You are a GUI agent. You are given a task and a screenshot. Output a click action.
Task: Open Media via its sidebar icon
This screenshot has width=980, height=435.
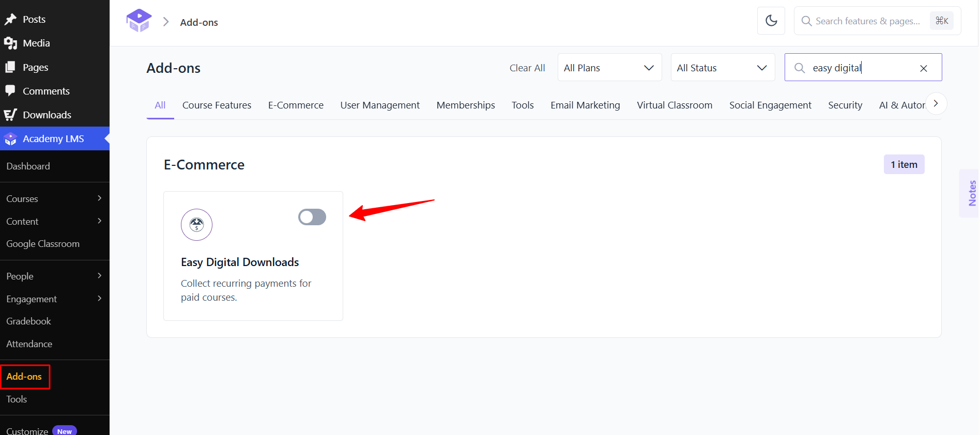[x=10, y=43]
